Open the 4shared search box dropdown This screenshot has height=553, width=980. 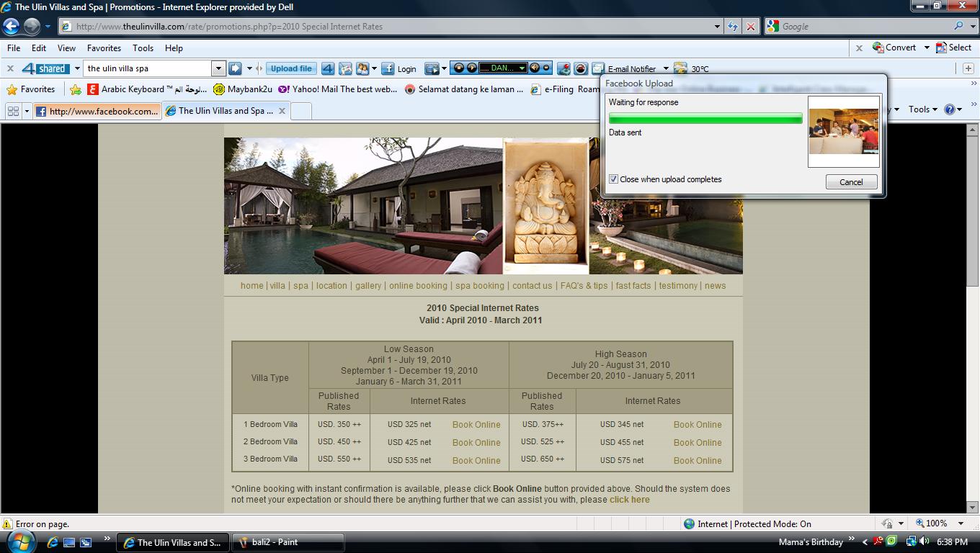(x=218, y=68)
